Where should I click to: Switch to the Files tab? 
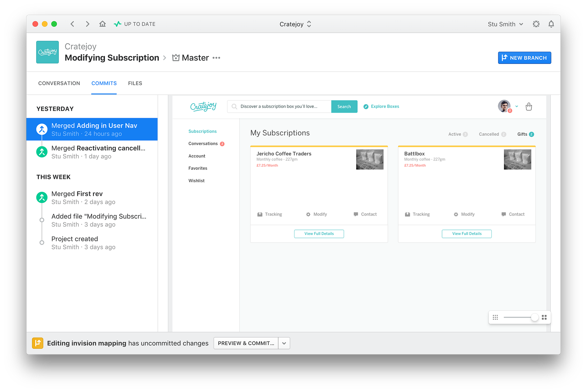point(135,83)
